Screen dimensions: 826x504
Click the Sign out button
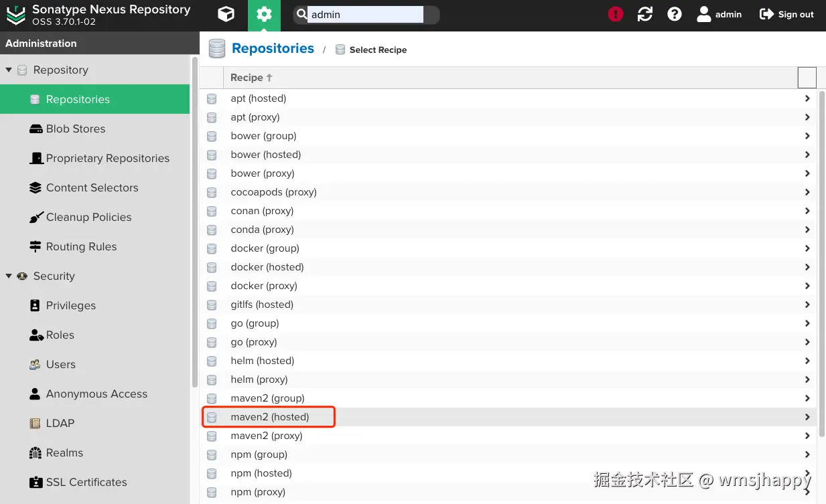coord(786,14)
